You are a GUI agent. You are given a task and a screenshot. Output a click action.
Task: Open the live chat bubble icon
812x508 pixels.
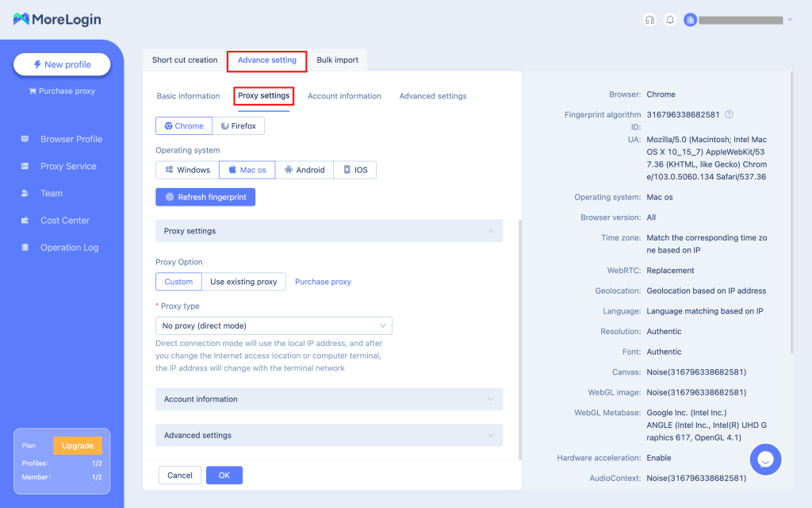click(765, 460)
